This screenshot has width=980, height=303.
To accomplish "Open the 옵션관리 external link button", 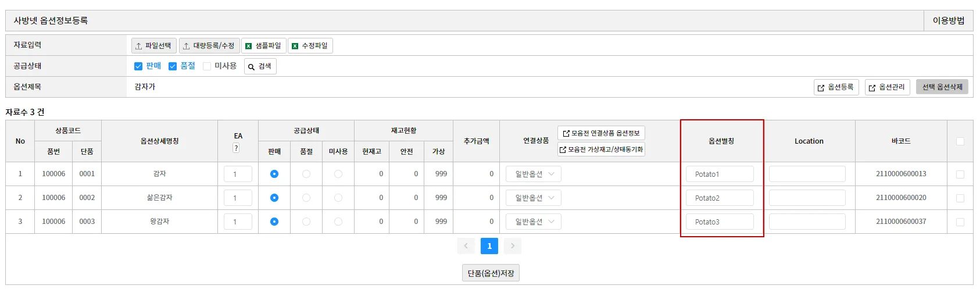I will click(x=887, y=87).
